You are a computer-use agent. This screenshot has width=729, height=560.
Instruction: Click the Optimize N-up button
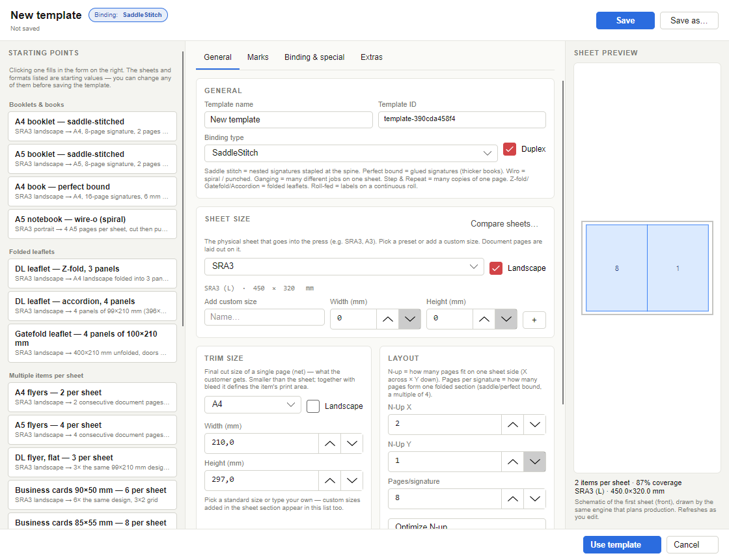coord(467,525)
